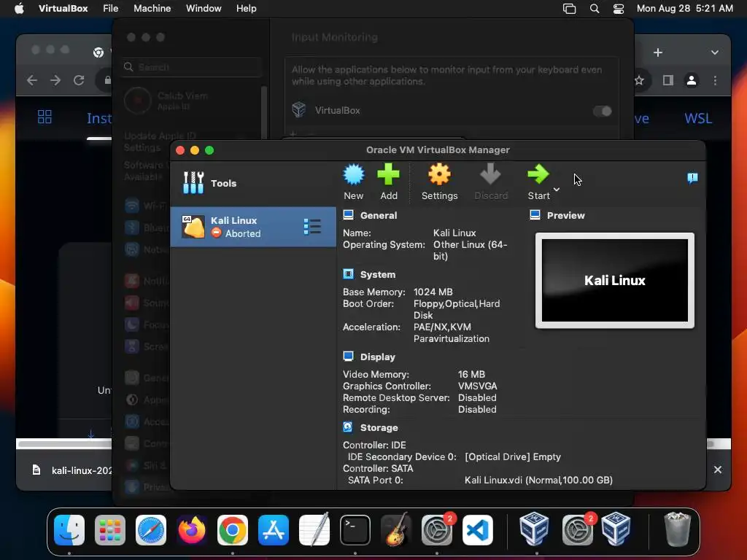Open the WSL tab on Kali page
Screen dimensions: 747x560
pos(698,118)
